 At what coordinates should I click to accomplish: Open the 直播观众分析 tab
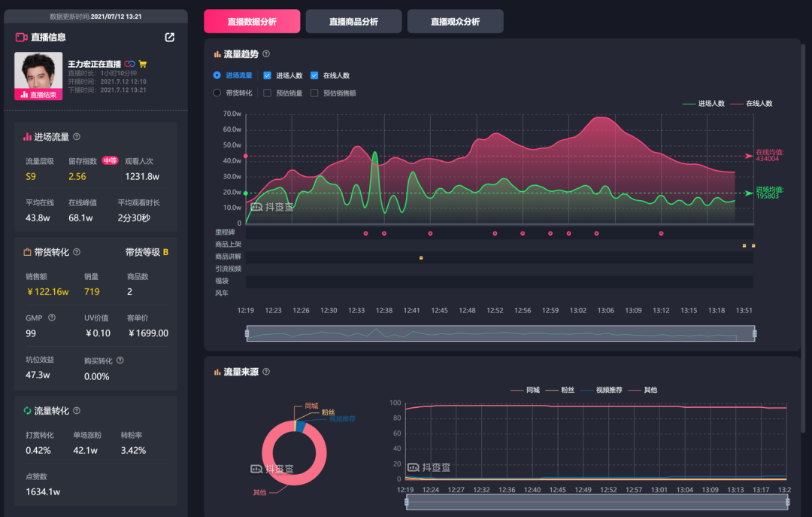(455, 21)
